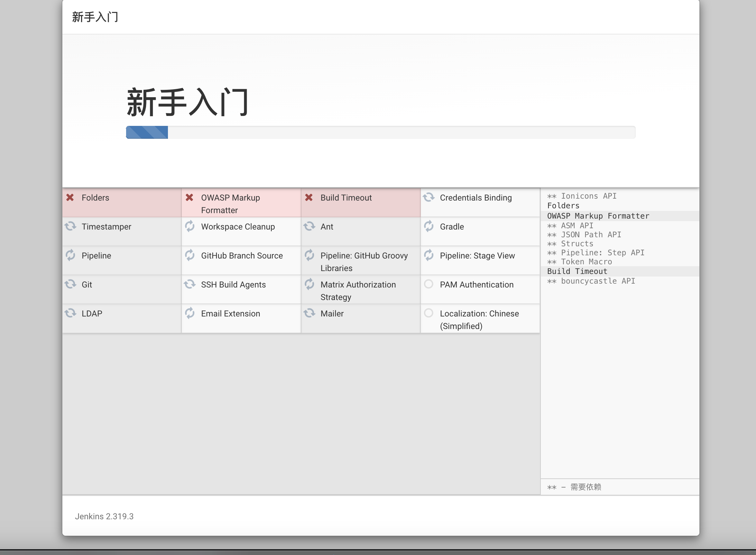The height and width of the screenshot is (555, 756).
Task: Click the download icon next to Mailer
Action: (x=309, y=313)
